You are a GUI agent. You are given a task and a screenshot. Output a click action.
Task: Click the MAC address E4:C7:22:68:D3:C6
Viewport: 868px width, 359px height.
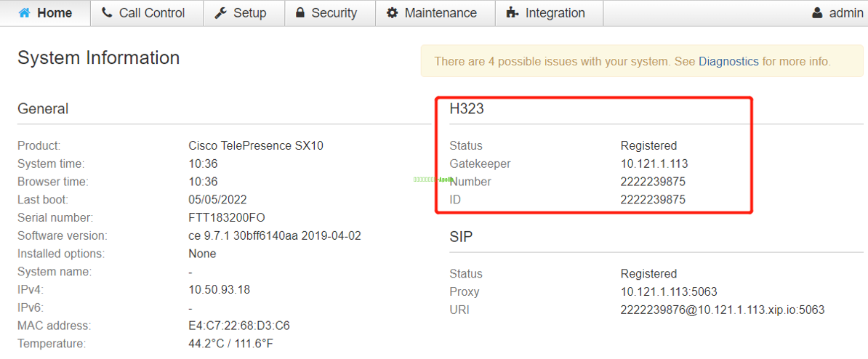tap(239, 326)
